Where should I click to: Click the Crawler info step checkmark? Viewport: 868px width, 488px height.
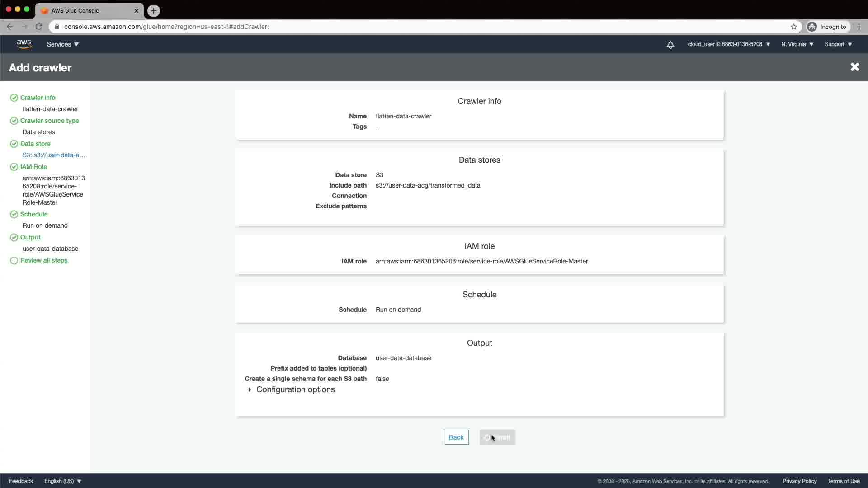pos(14,98)
